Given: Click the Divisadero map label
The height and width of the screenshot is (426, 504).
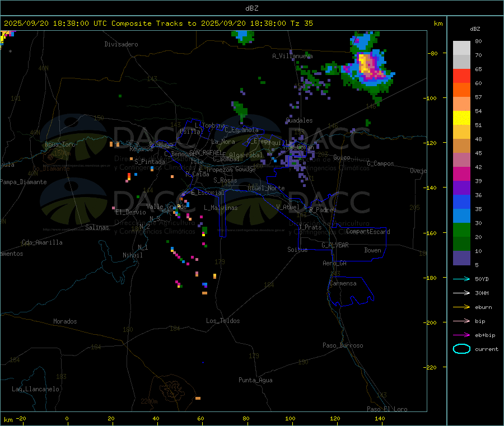Looking at the screenshot, I should 121,44.
